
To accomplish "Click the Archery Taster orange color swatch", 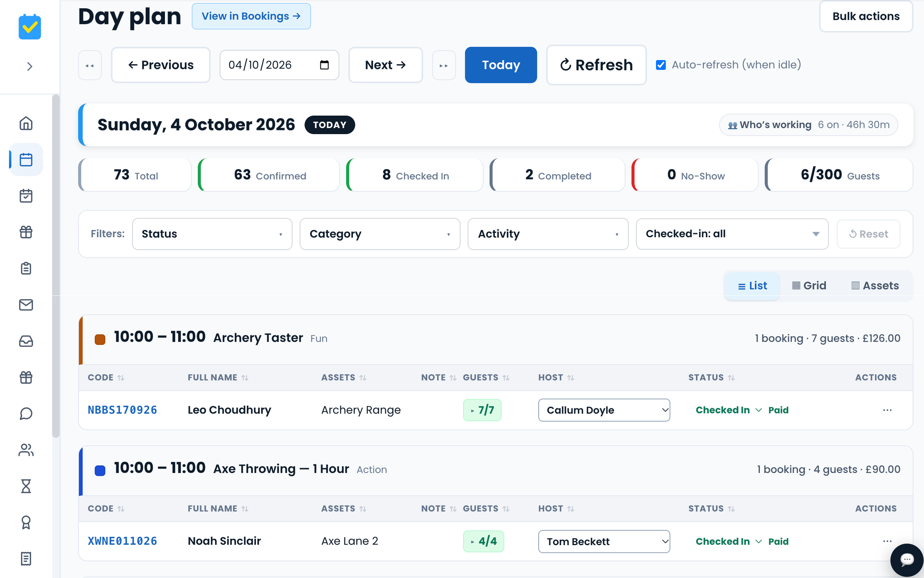I will click(x=100, y=339).
